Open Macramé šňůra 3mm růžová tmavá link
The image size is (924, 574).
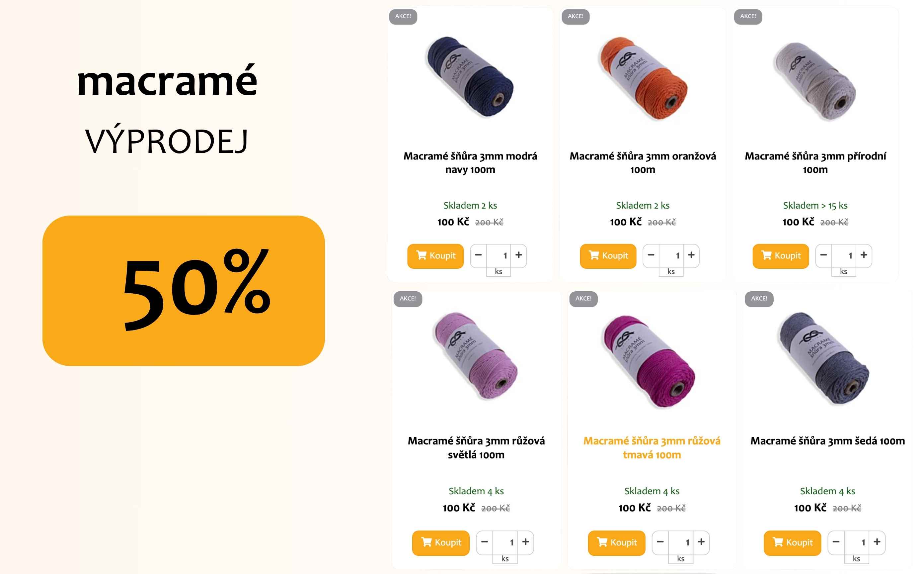[x=652, y=447]
